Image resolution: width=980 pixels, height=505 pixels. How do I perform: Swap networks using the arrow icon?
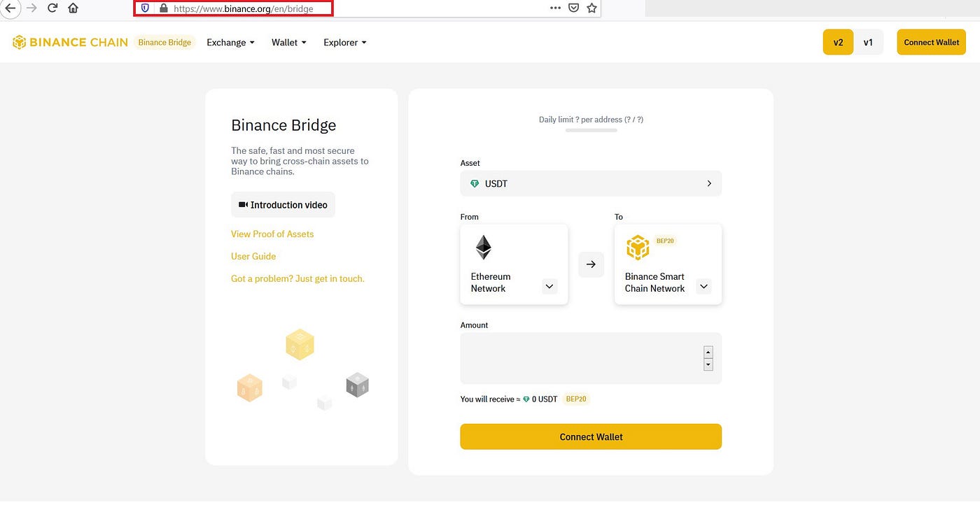click(x=591, y=264)
